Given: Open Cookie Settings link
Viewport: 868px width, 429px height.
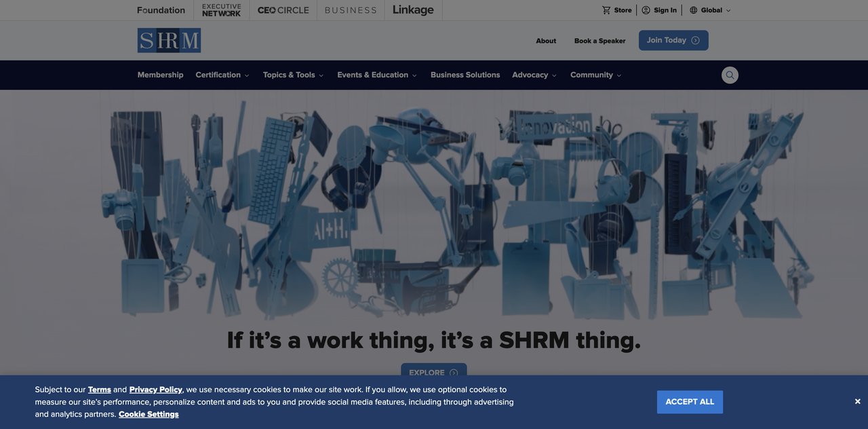Looking at the screenshot, I should (149, 414).
